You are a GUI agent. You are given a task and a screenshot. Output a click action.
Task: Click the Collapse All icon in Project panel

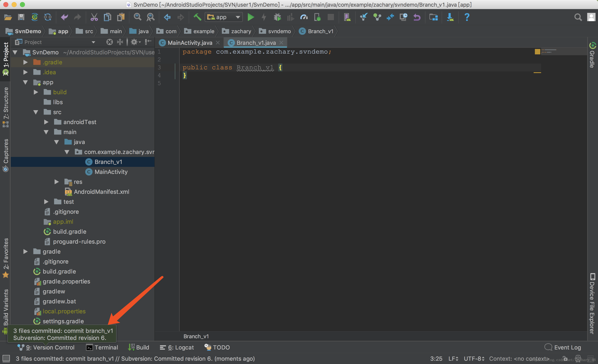click(120, 42)
